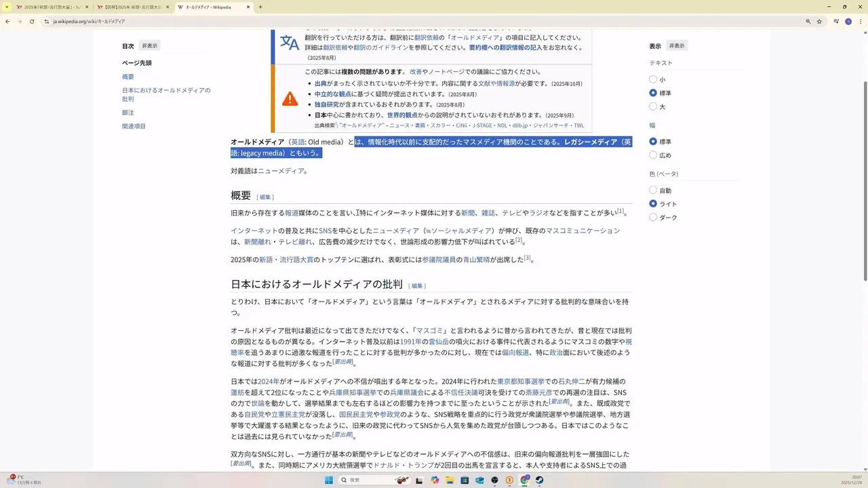The width and height of the screenshot is (868, 488).
Task: Bookmark this page with the star icon
Action: (819, 21)
